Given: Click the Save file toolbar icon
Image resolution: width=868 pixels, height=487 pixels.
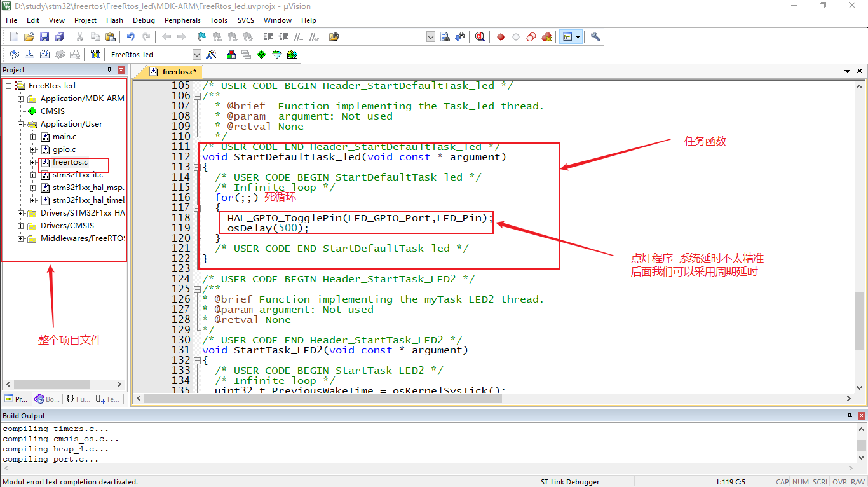Looking at the screenshot, I should coord(44,37).
